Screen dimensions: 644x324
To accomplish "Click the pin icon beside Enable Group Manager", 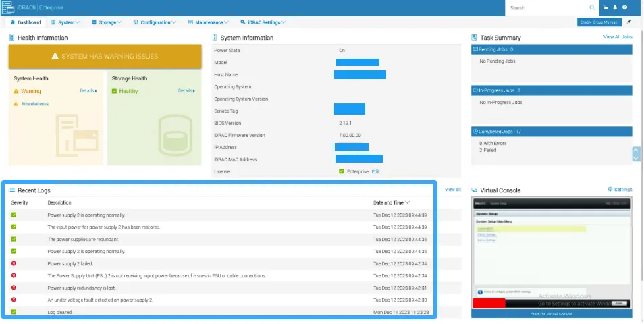I will click(629, 22).
